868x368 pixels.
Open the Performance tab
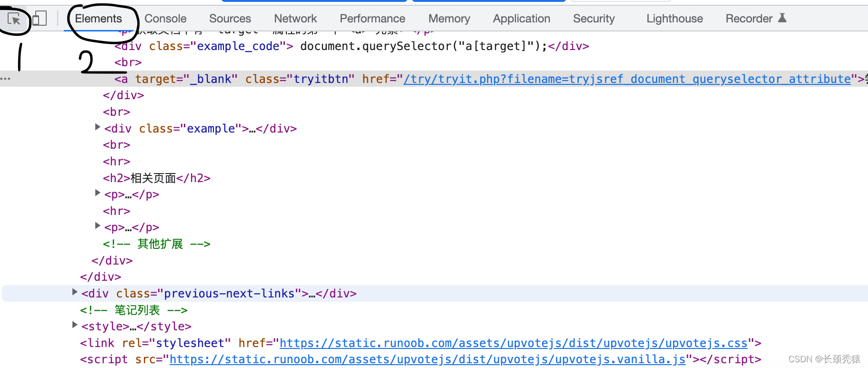coord(373,19)
